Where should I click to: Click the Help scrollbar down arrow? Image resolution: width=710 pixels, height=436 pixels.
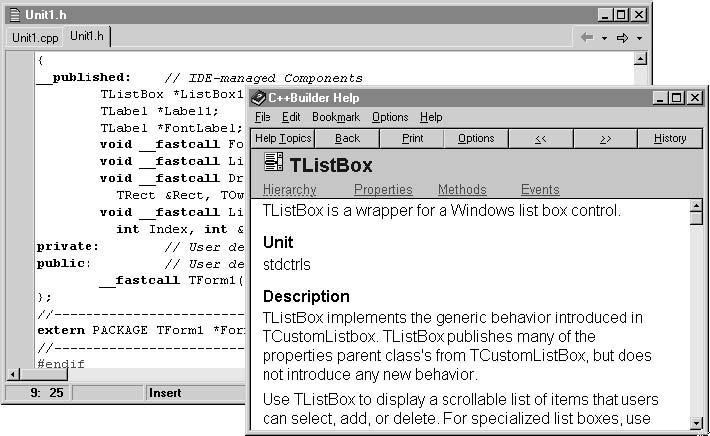pos(696,423)
